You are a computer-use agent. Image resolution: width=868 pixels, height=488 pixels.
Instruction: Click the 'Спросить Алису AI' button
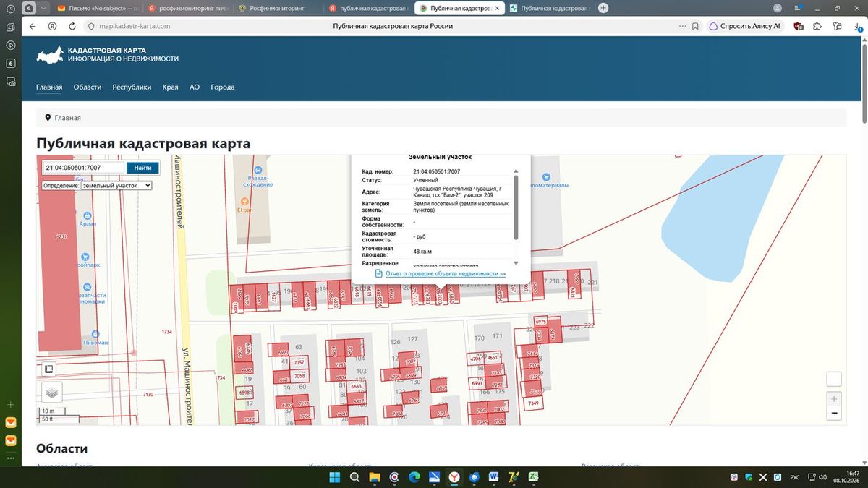tap(744, 26)
